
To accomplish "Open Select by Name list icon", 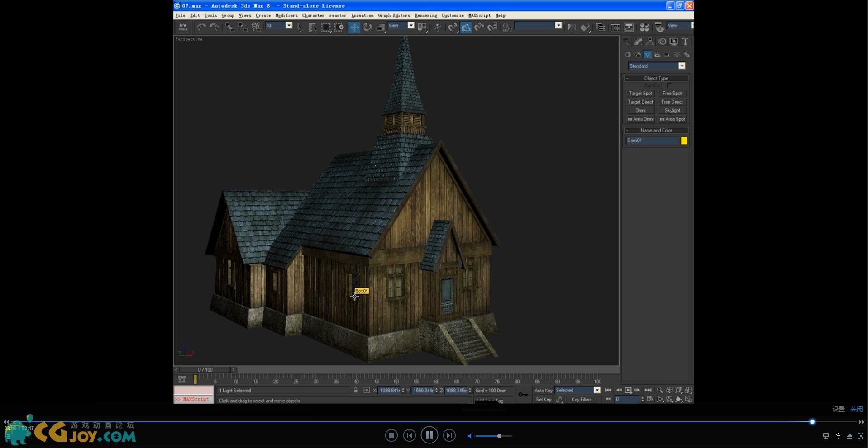I will click(313, 27).
